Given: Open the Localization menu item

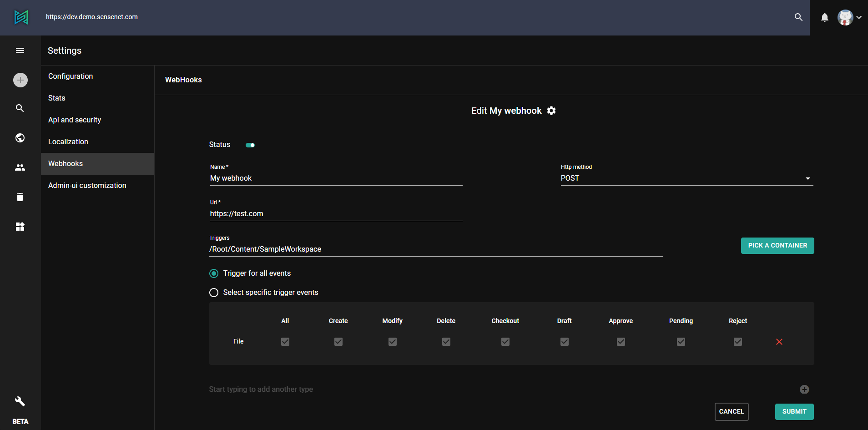Looking at the screenshot, I should (97, 142).
